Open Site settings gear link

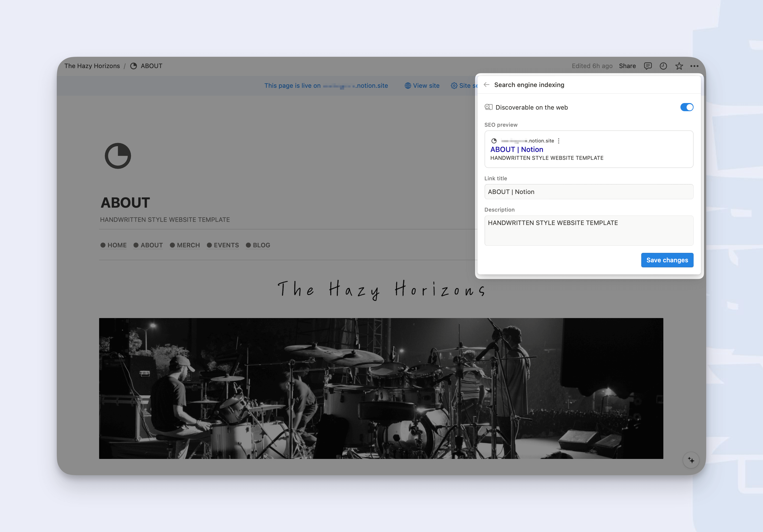pos(464,85)
